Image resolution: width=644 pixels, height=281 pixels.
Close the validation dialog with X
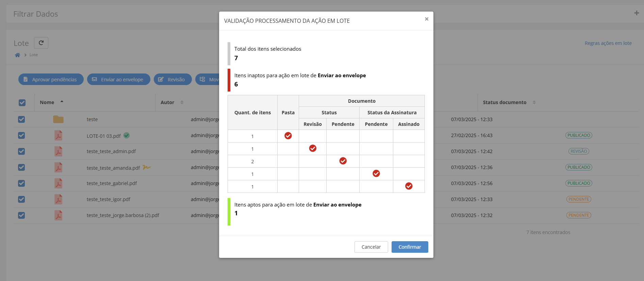pyautogui.click(x=427, y=19)
